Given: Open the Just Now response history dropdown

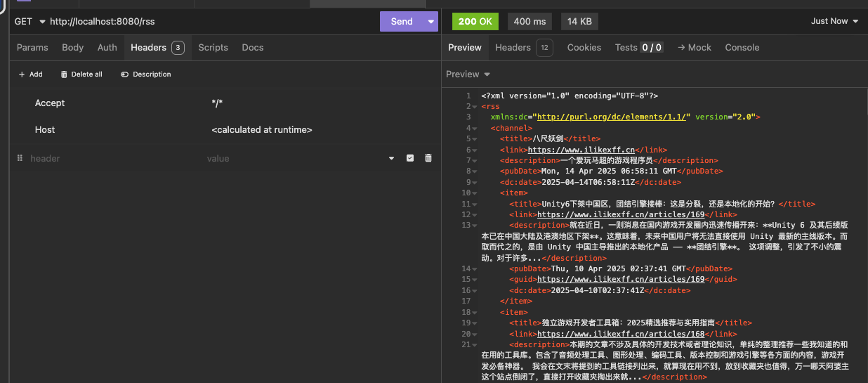Looking at the screenshot, I should point(834,21).
